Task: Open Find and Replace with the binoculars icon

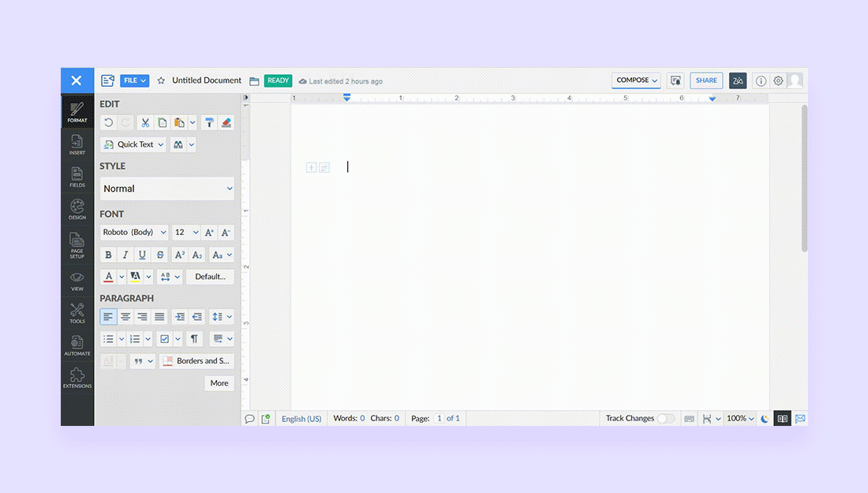Action: pos(178,144)
